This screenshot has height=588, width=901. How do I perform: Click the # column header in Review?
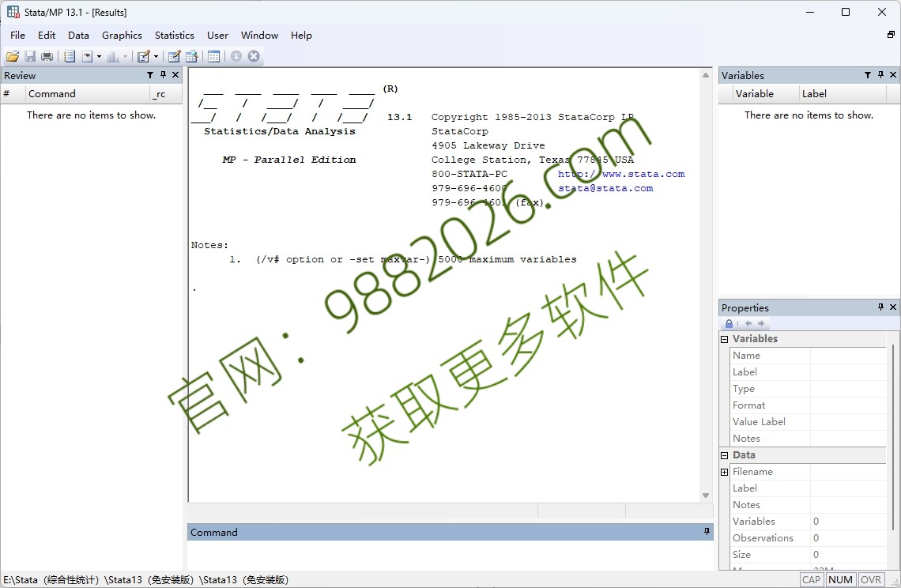(13, 94)
